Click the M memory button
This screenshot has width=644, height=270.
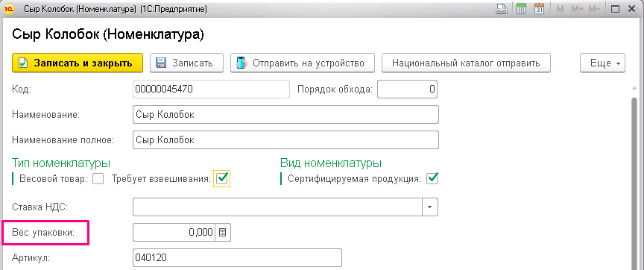(x=560, y=9)
